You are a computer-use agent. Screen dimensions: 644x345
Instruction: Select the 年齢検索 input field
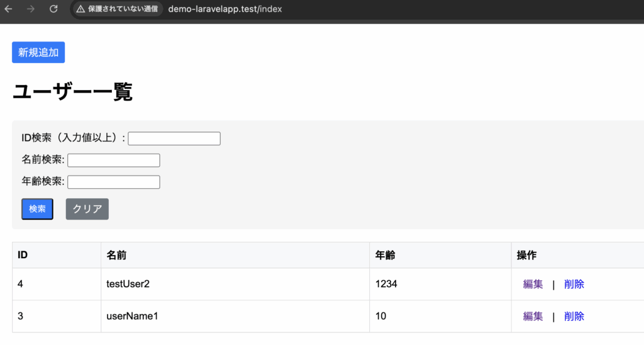(114, 182)
